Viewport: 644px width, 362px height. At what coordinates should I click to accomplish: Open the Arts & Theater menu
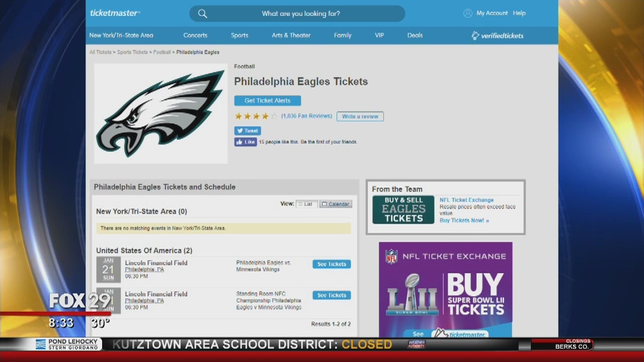[291, 36]
